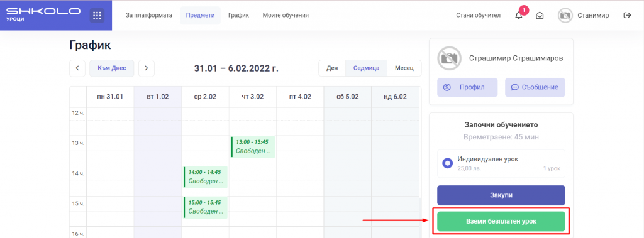644x238 pixels.
Task: Open Предмети menu item
Action: (x=200, y=16)
